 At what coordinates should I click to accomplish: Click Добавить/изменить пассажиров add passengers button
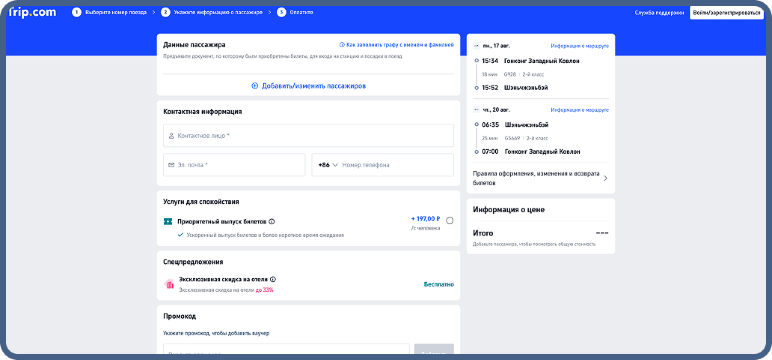point(309,86)
